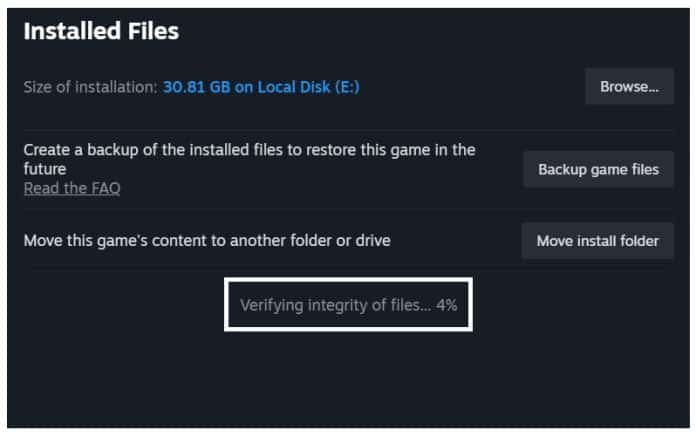Image resolution: width=696 pixels, height=437 pixels.
Task: Open the Read the FAQ link
Action: (72, 188)
